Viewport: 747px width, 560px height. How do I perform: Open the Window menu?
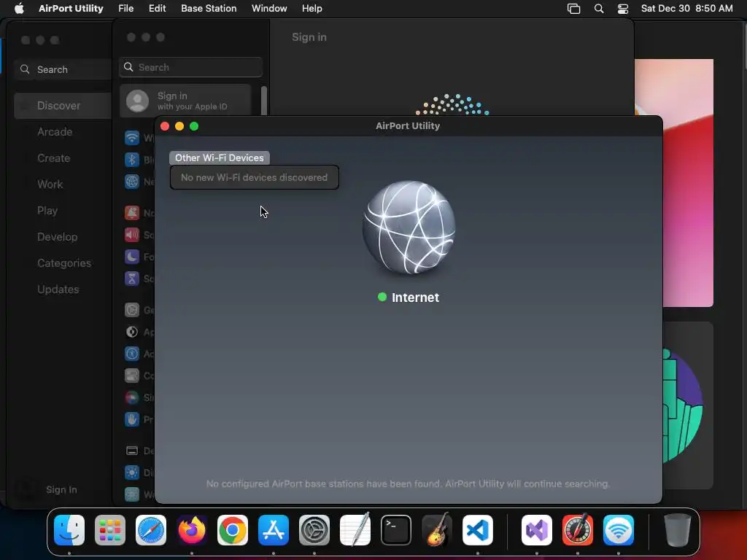click(269, 9)
